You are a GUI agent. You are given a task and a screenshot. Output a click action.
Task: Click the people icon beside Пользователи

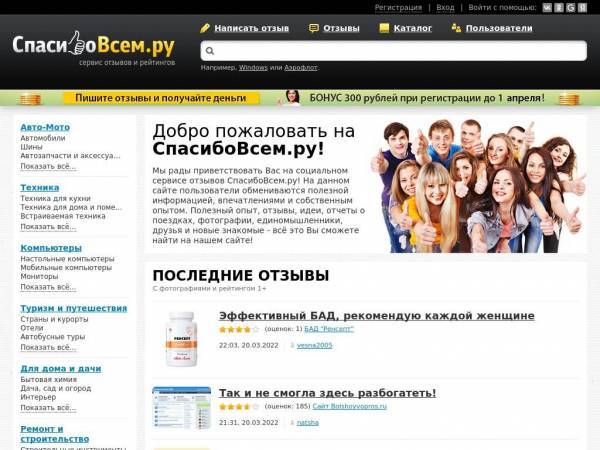click(x=456, y=28)
